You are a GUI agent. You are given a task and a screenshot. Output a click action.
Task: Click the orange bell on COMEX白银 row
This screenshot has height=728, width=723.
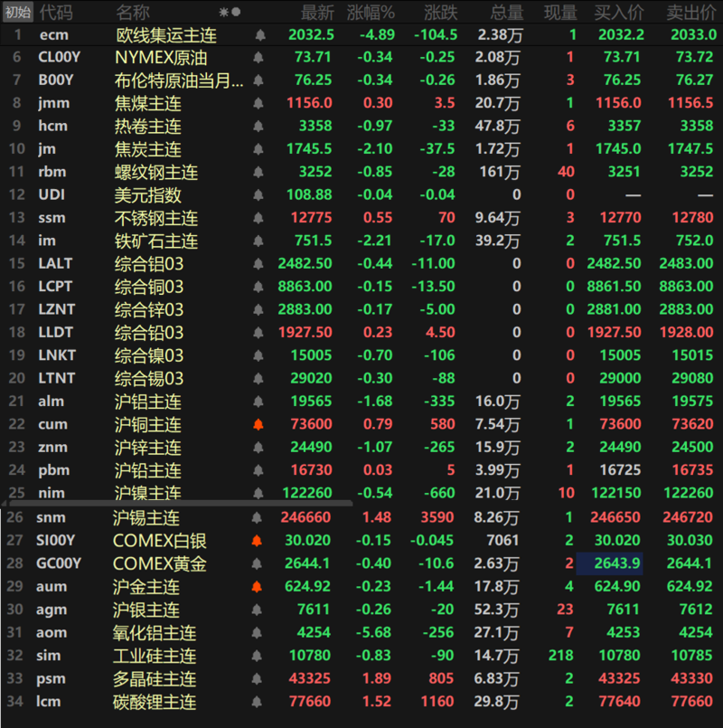point(258,541)
